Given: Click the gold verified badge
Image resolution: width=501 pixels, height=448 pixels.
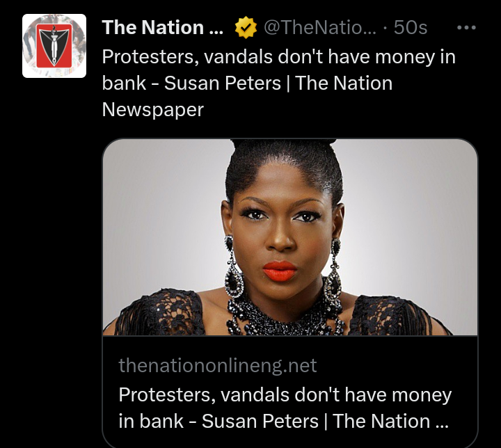Looking at the screenshot, I should [x=244, y=28].
